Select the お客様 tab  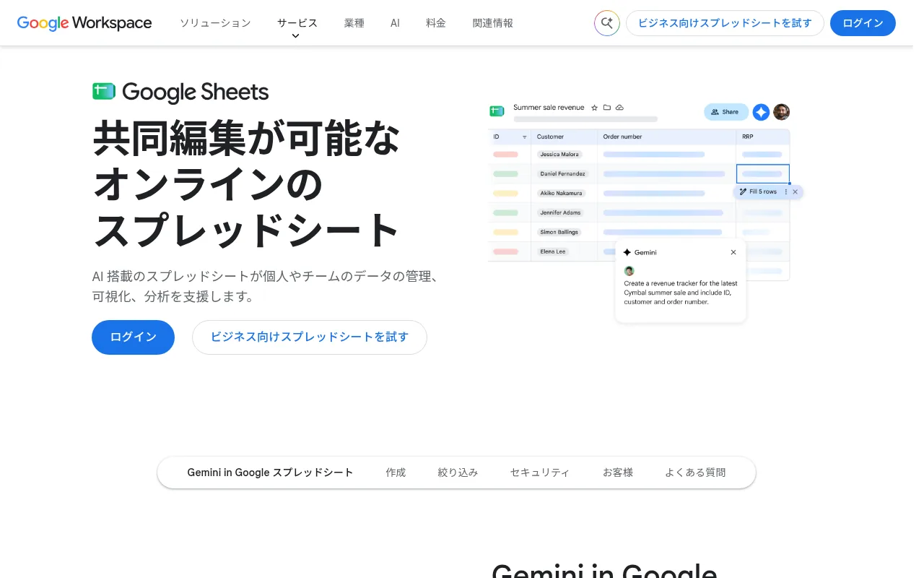(x=618, y=473)
